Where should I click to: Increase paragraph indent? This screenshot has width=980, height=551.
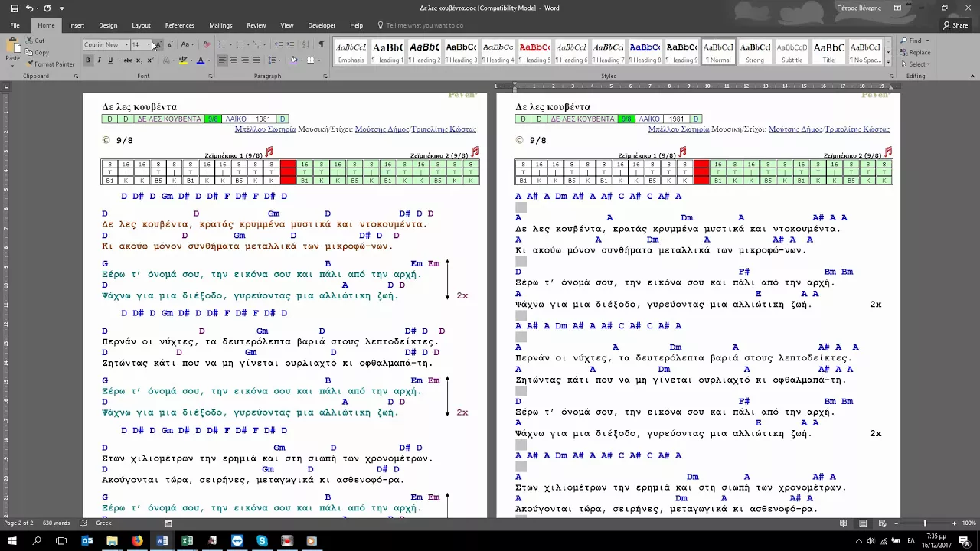click(291, 44)
